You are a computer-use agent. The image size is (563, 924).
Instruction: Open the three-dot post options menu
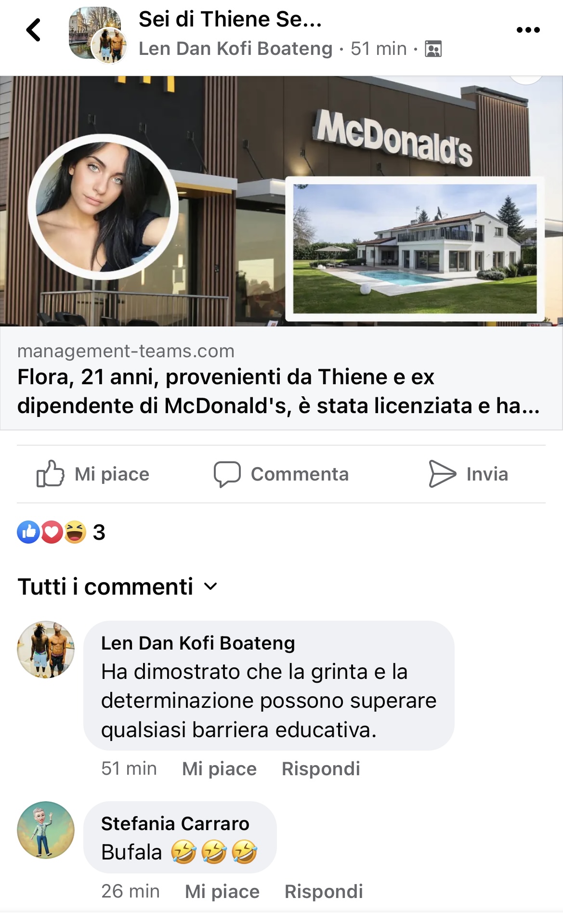pos(528,30)
